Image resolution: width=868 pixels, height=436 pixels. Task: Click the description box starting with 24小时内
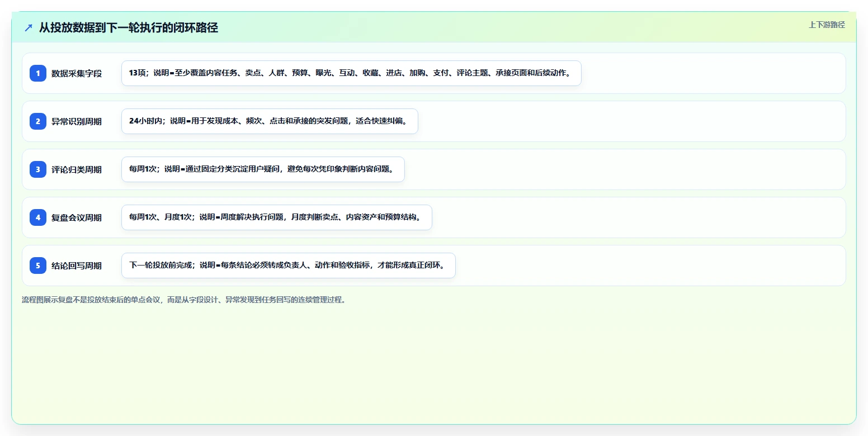coord(270,121)
